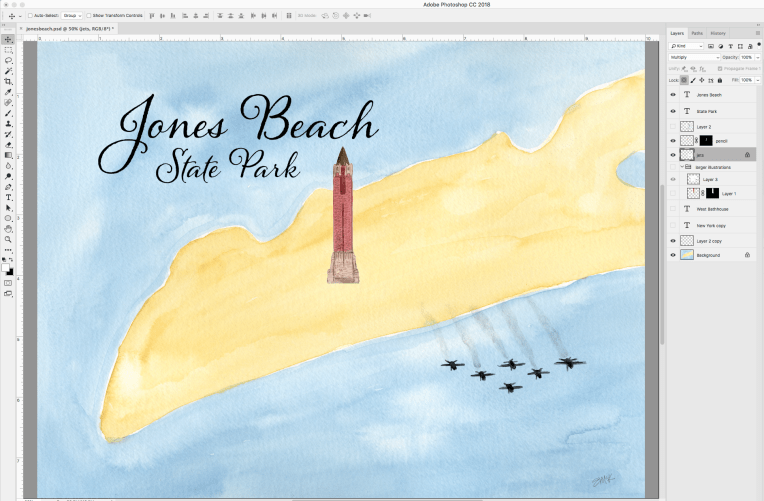Enable the Auto-Select checkbox
The width and height of the screenshot is (764, 501).
pyautogui.click(x=30, y=16)
